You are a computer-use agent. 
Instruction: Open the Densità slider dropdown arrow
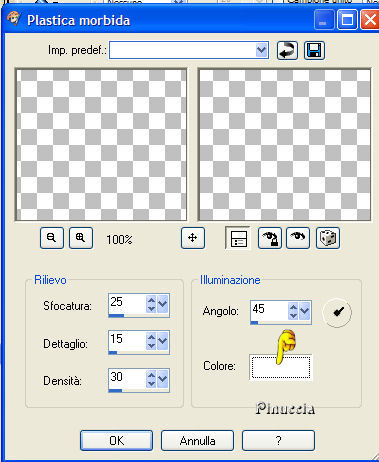pos(163,379)
